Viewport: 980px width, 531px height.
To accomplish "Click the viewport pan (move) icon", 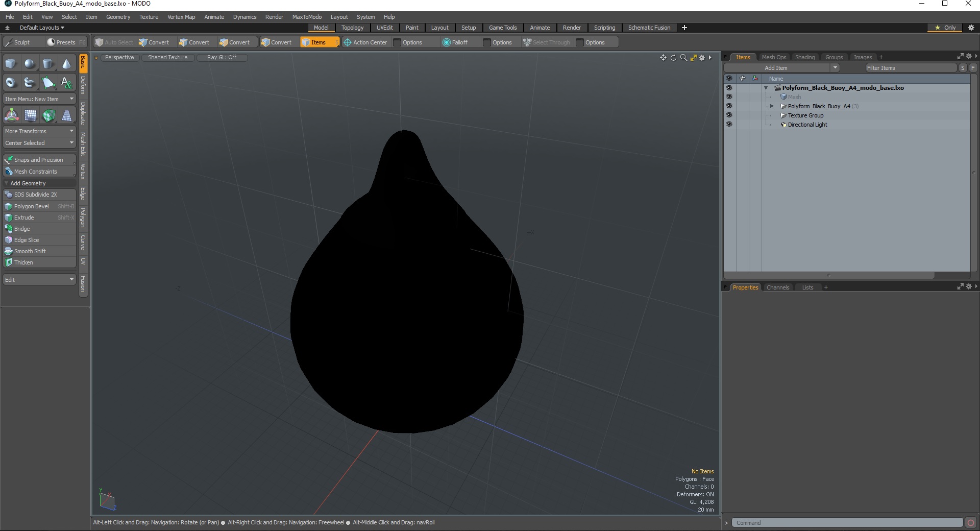I will [x=663, y=58].
